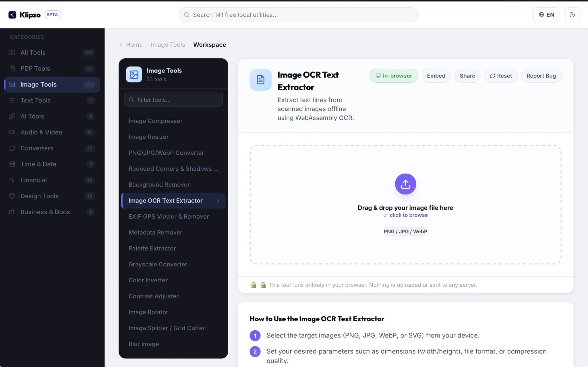This screenshot has height=367, width=588.
Task: Click the Reset button
Action: pyautogui.click(x=501, y=76)
